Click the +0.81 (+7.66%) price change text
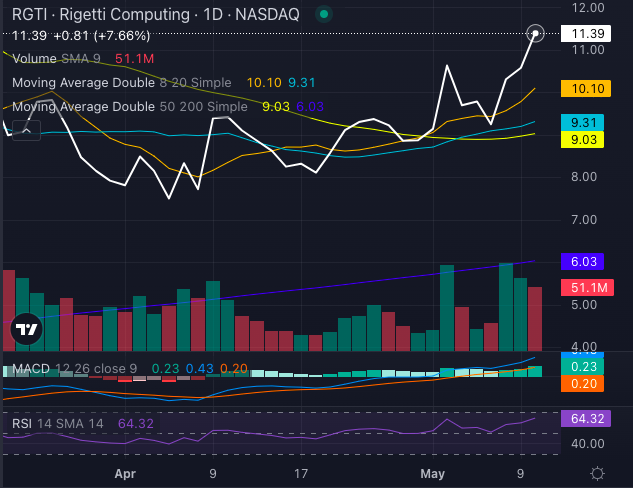 pyautogui.click(x=101, y=36)
